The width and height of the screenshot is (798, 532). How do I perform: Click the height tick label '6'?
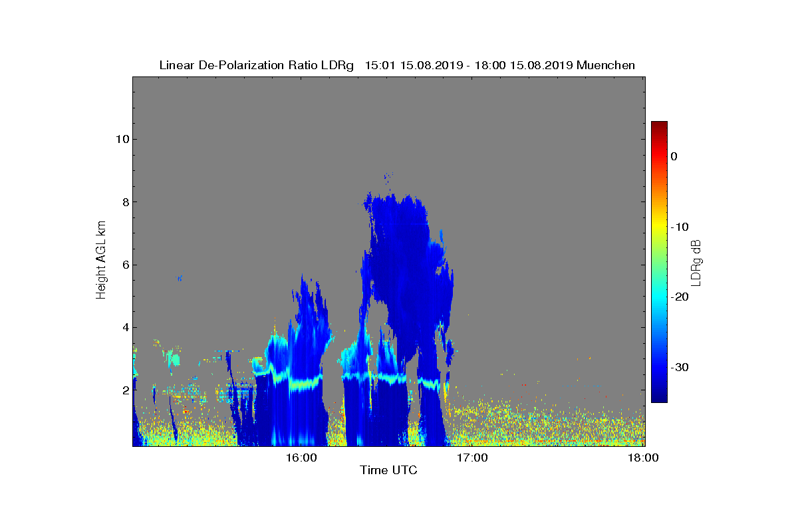point(125,265)
